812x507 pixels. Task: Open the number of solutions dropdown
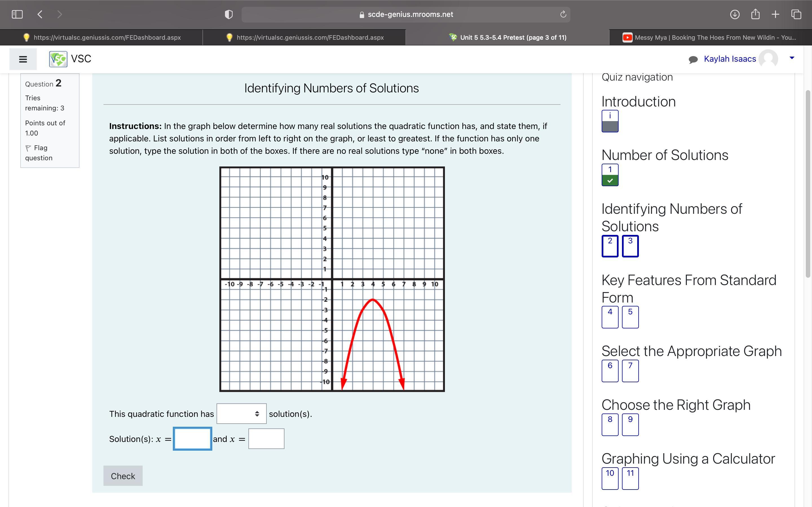click(x=241, y=413)
